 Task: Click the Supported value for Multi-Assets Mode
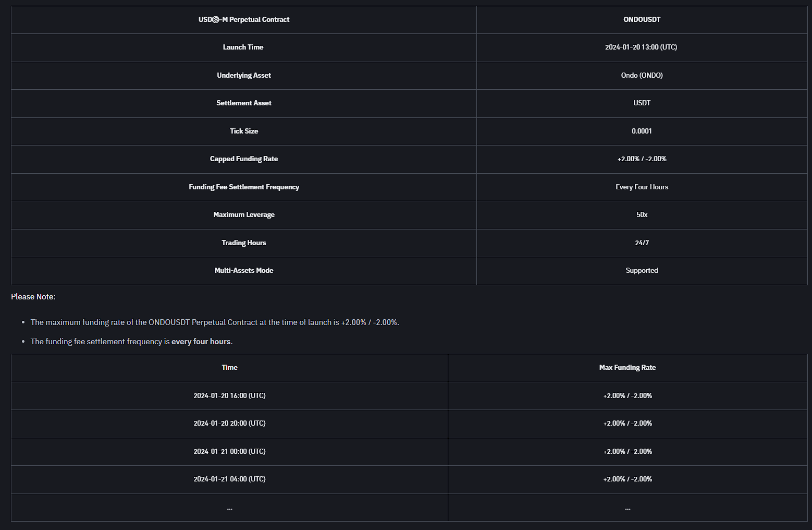pos(642,270)
